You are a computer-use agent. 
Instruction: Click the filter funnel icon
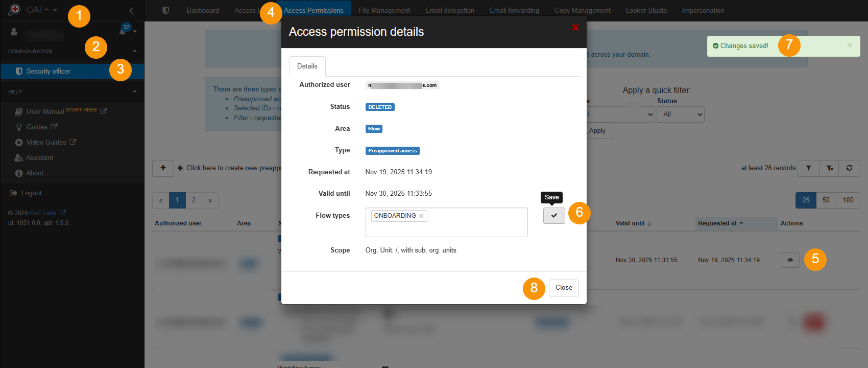pos(809,168)
